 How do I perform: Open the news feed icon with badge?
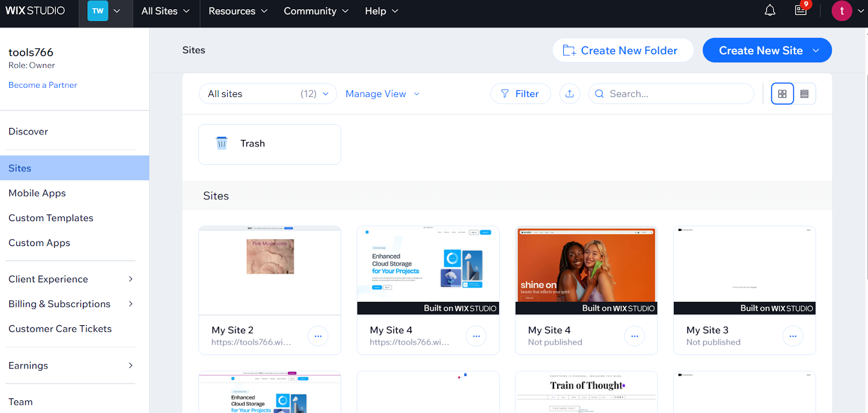pyautogui.click(x=801, y=11)
